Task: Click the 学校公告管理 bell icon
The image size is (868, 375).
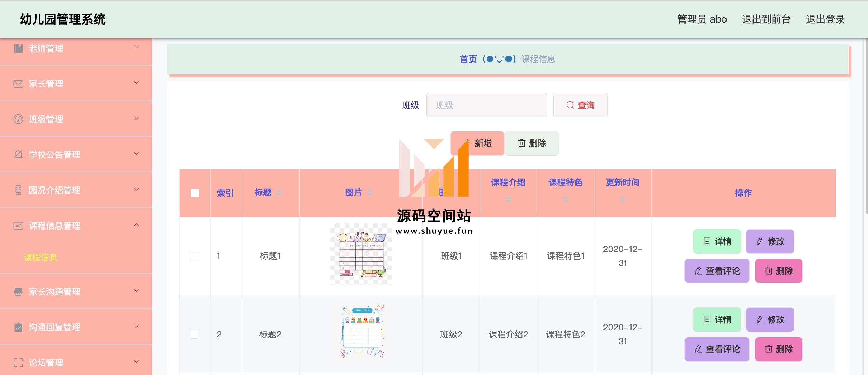Action: point(18,155)
